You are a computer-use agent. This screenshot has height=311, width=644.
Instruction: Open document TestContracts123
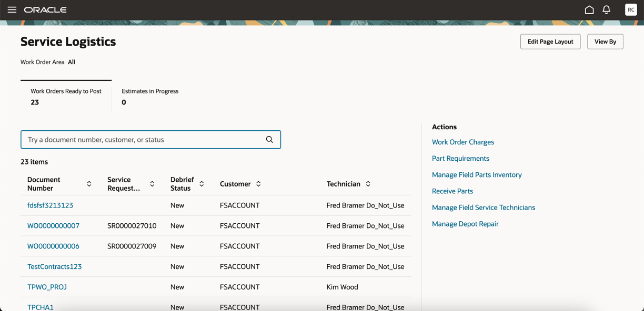pos(55,267)
